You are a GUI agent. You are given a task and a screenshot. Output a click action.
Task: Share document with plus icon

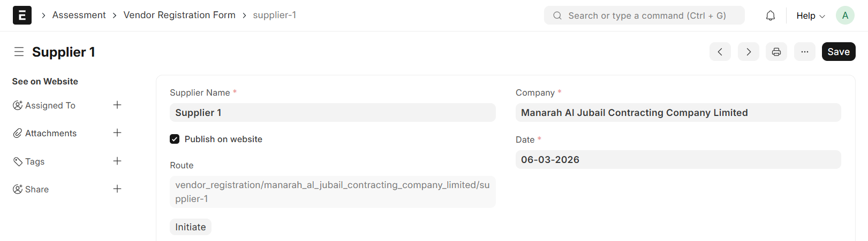tap(117, 189)
